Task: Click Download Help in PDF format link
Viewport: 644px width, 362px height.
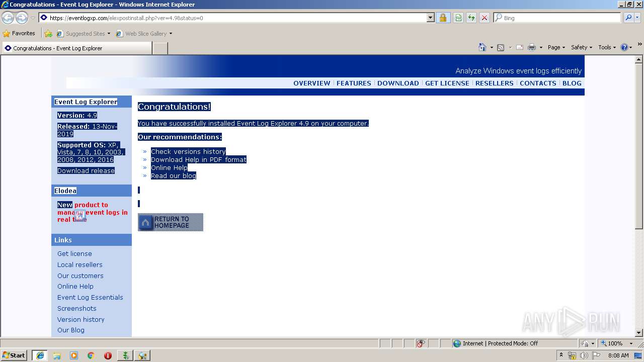Action: (199, 159)
